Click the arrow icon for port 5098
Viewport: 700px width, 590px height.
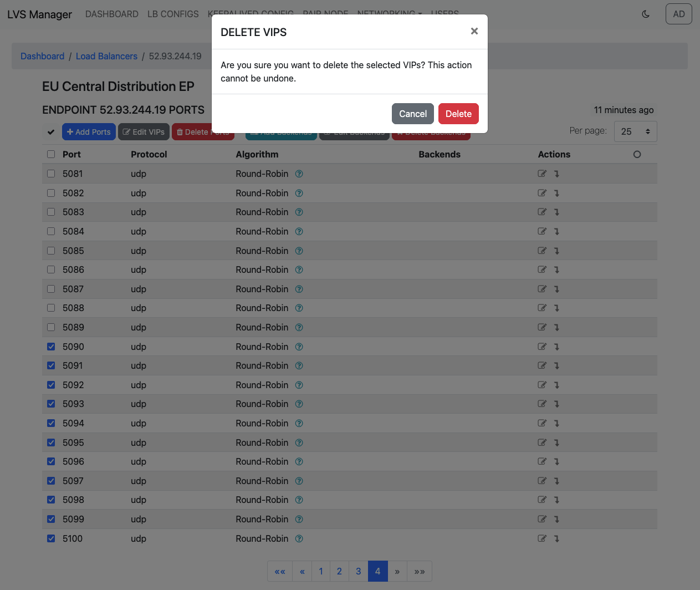(x=556, y=500)
